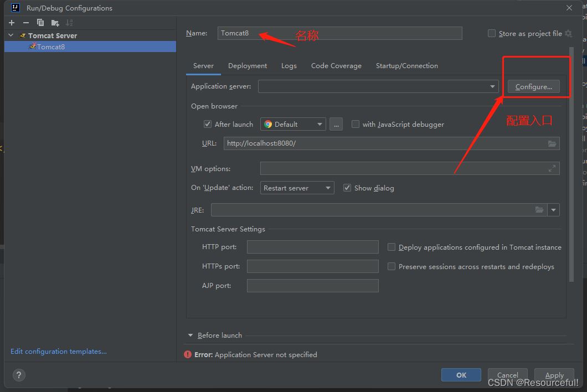Click the IntelliJ IDEA logo icon
587x392 pixels.
15,8
